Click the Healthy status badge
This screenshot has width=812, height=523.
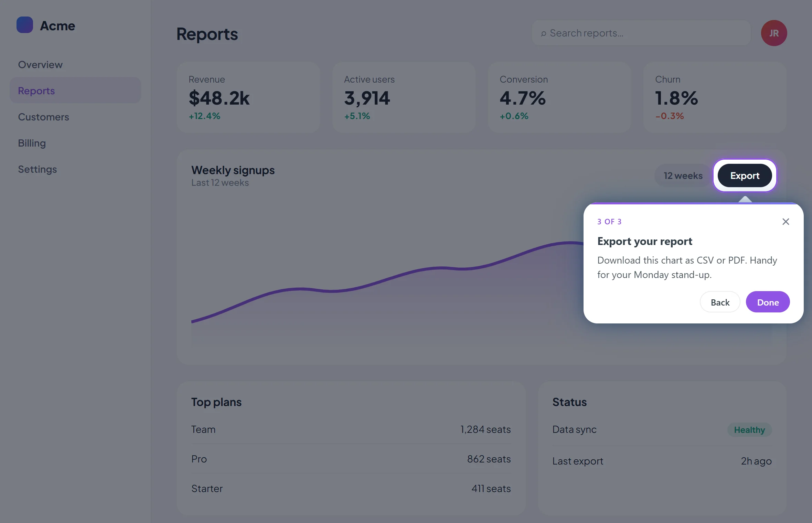pos(749,430)
